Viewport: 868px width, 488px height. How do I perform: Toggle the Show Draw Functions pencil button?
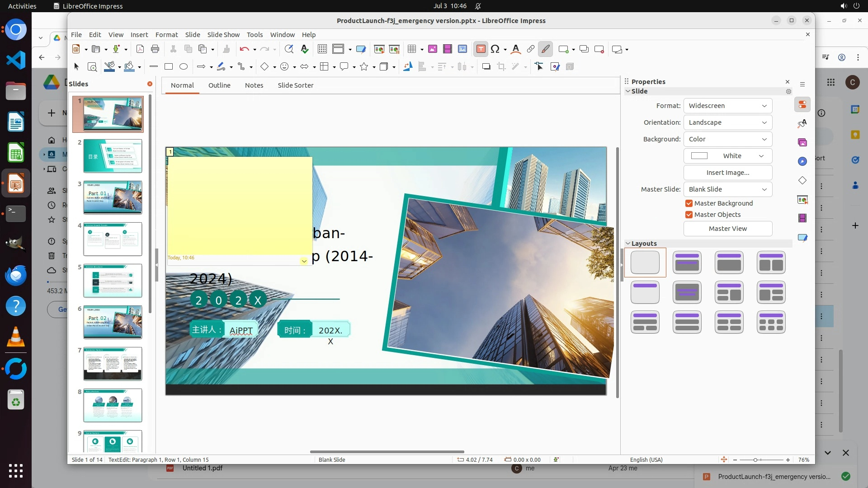545,49
